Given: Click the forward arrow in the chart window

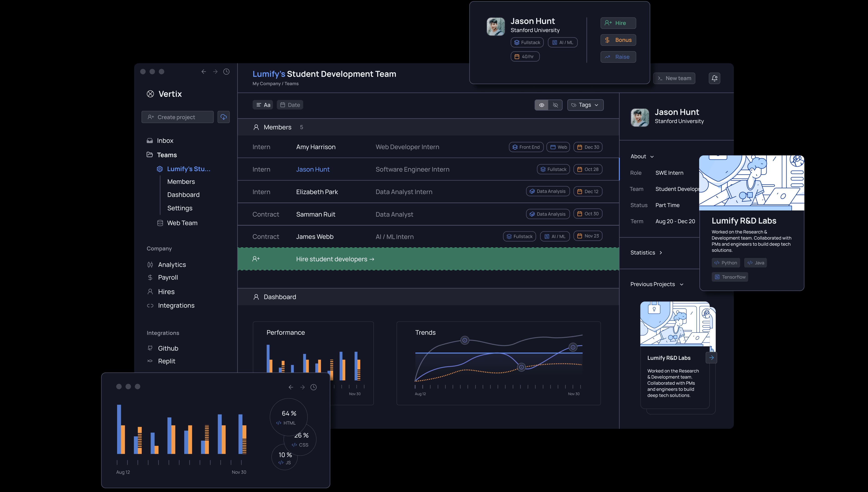Looking at the screenshot, I should (x=302, y=387).
